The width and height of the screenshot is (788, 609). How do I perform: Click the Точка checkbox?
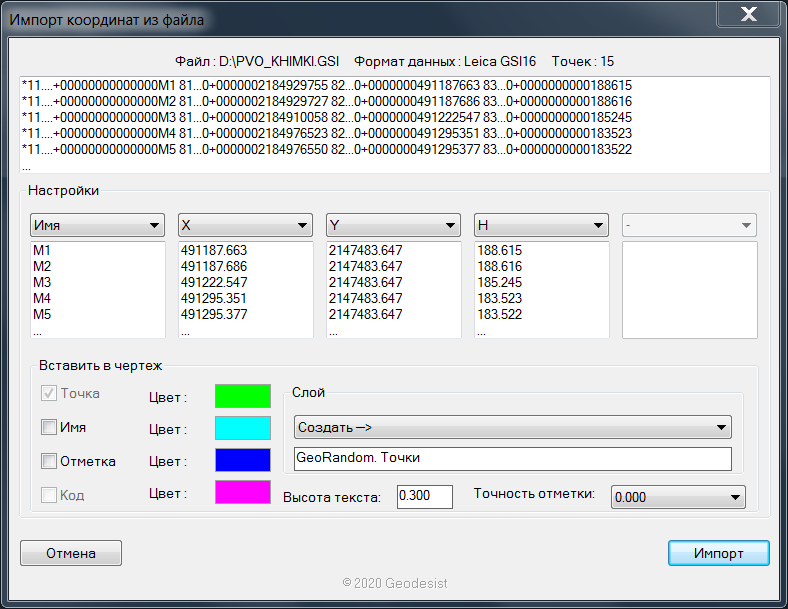(x=49, y=394)
